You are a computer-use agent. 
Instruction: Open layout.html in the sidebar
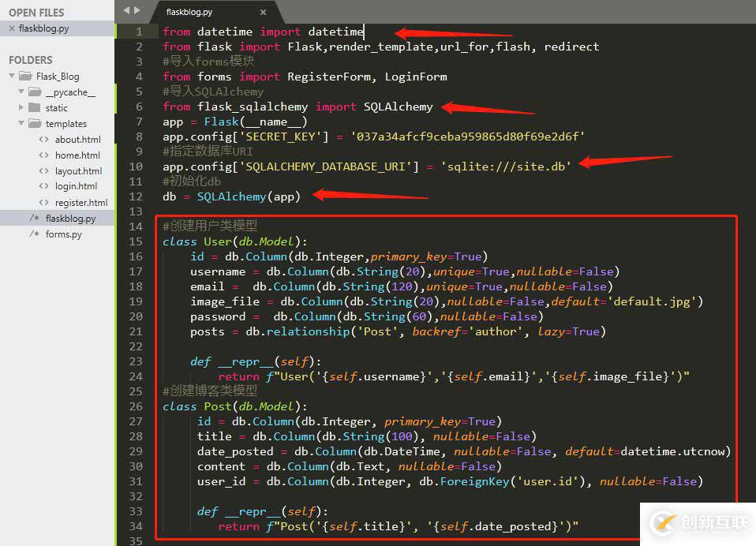[x=79, y=171]
